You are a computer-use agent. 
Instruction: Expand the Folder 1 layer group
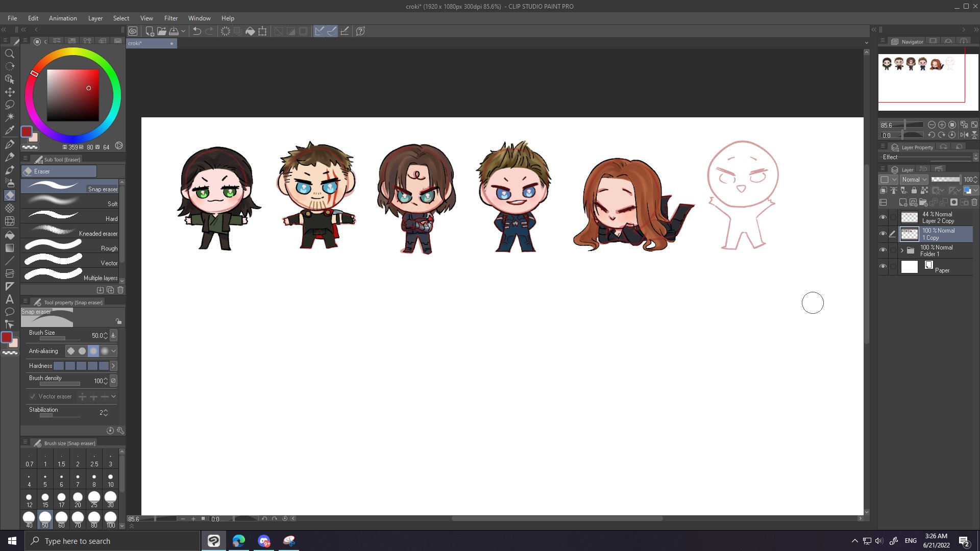[902, 251]
